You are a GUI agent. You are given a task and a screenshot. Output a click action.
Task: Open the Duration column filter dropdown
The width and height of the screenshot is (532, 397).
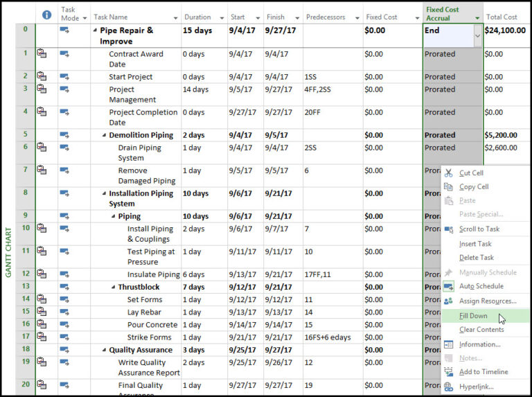[x=222, y=18]
